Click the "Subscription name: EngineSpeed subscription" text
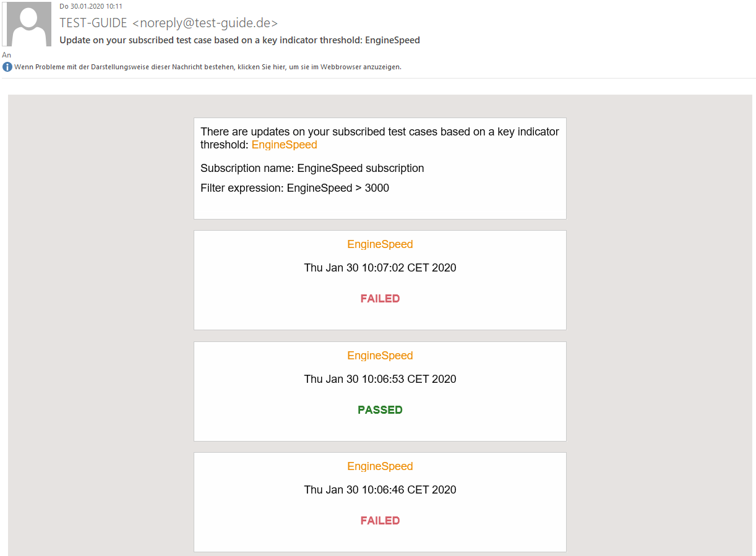 (312, 168)
